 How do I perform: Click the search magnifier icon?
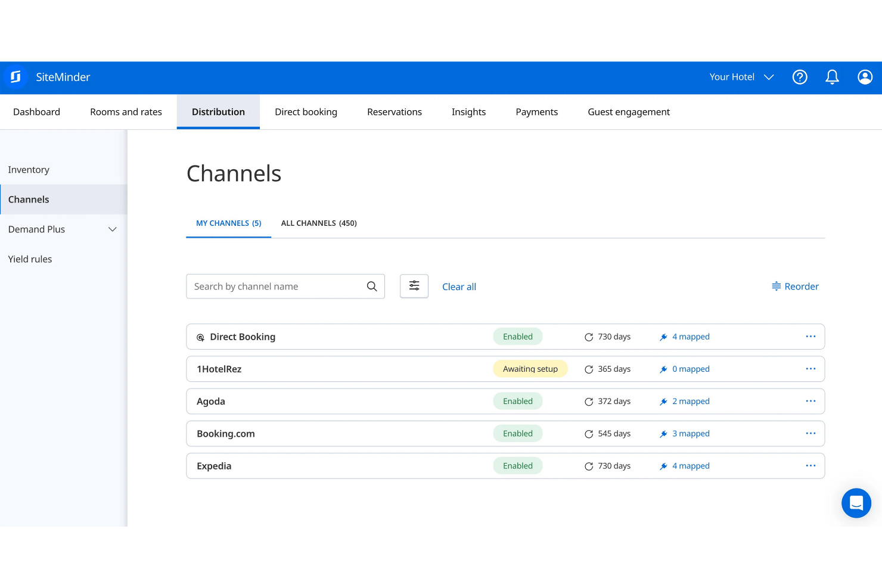372,287
